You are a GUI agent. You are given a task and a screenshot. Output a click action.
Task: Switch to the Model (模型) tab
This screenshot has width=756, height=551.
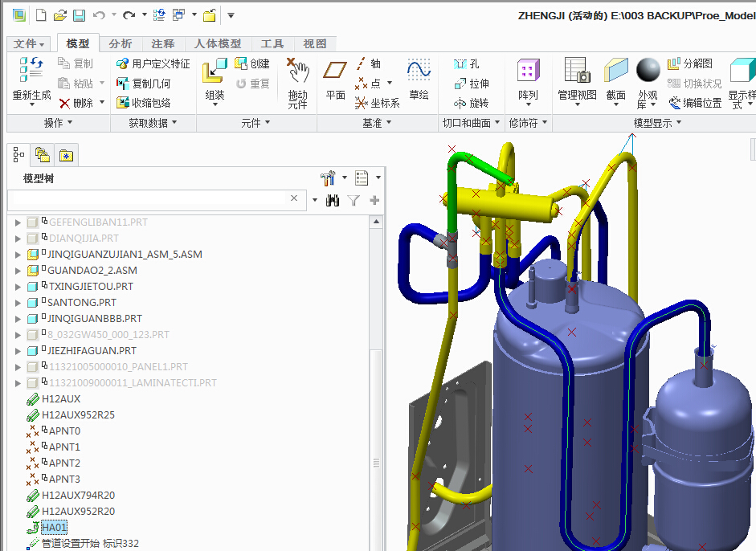tap(78, 43)
